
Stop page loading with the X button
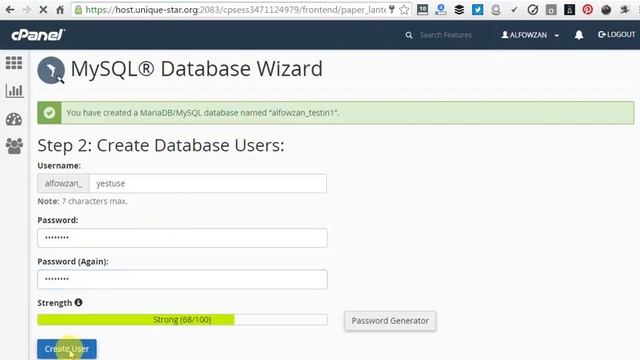tap(43, 9)
